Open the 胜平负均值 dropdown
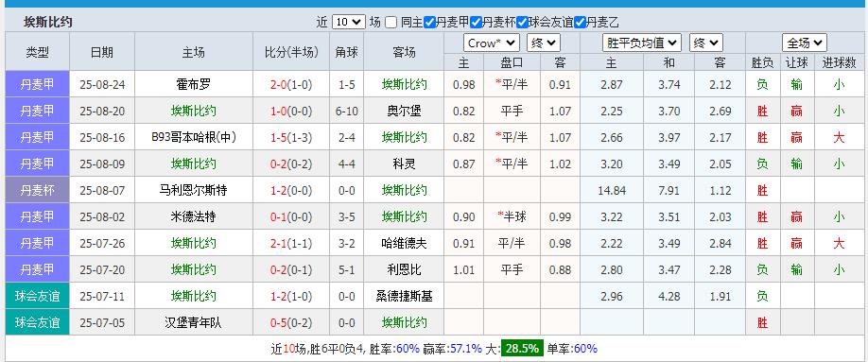This screenshot has height=362, width=868. click(x=642, y=43)
